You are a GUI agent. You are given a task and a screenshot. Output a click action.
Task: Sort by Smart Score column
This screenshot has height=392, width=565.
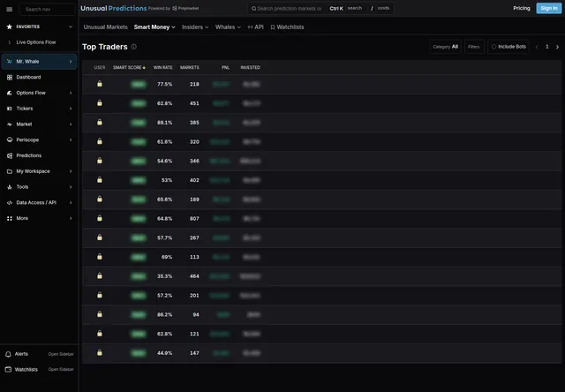coord(129,68)
